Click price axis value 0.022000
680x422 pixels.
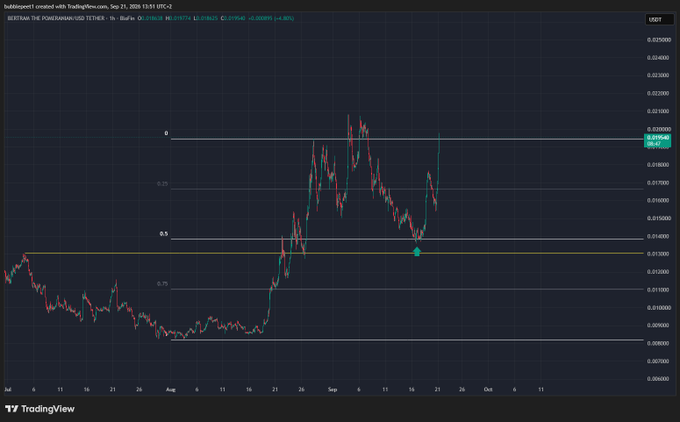coord(658,93)
